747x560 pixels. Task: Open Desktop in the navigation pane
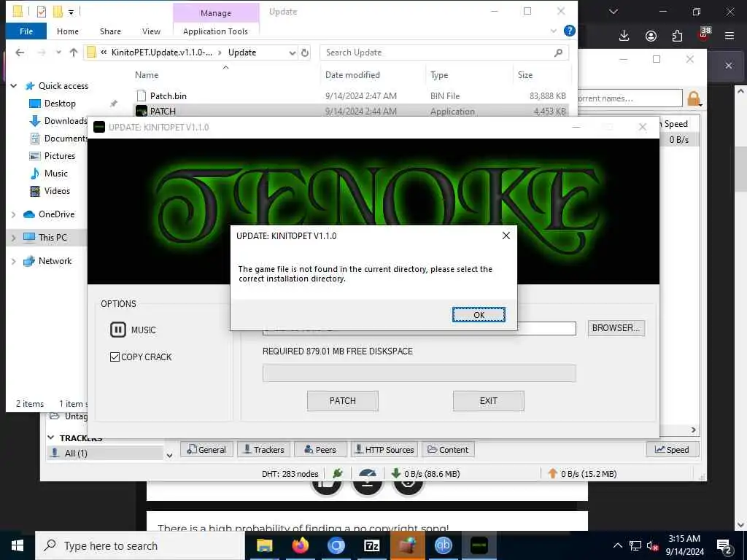click(60, 104)
